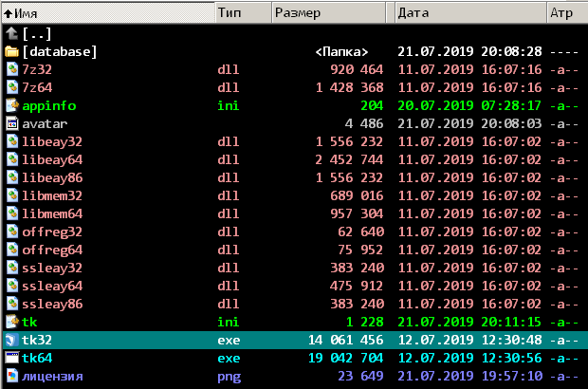Click the database folder icon
Image resolution: width=588 pixels, height=389 pixels.
click(11, 51)
